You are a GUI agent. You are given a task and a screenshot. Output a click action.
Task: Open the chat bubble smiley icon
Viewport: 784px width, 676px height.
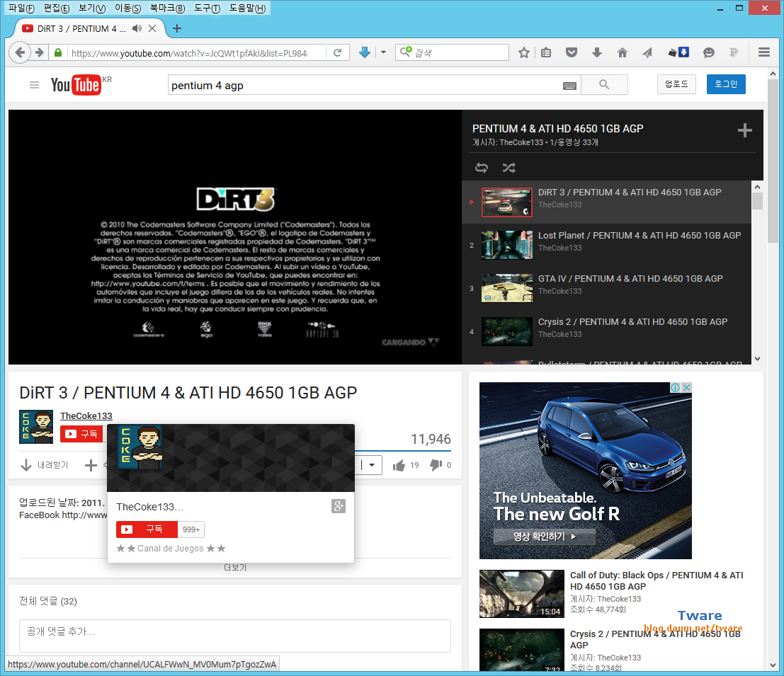(708, 52)
